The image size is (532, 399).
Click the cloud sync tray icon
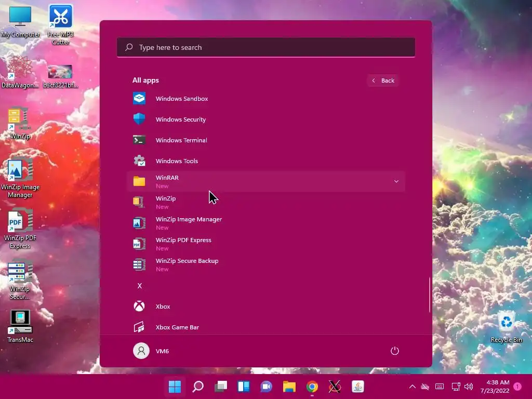click(425, 387)
